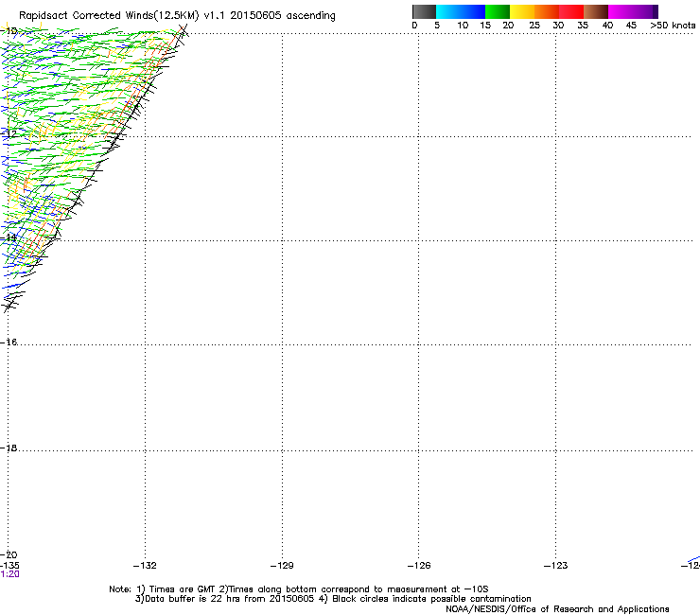
Task: Click the -129 longitude axis label
Action: click(282, 566)
